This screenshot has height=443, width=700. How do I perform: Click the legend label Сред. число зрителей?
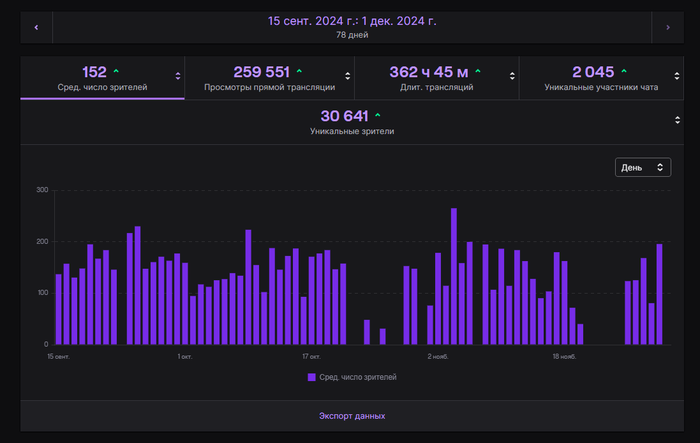click(358, 377)
